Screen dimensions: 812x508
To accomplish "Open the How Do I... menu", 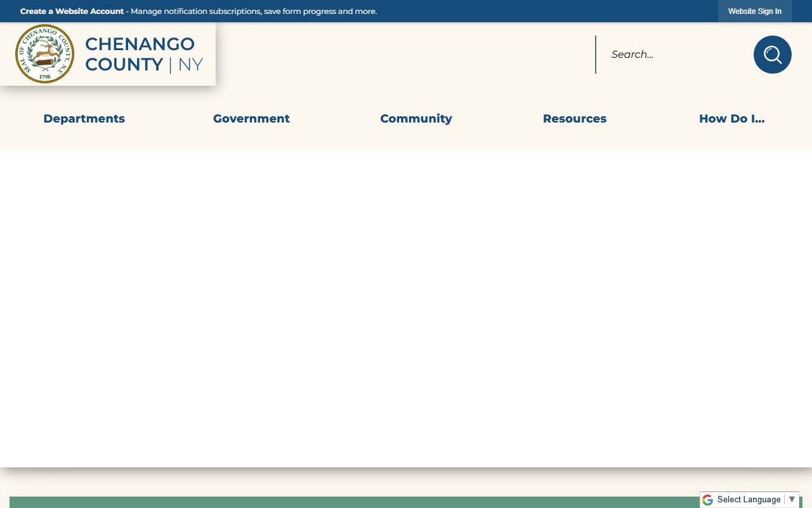I will point(732,119).
